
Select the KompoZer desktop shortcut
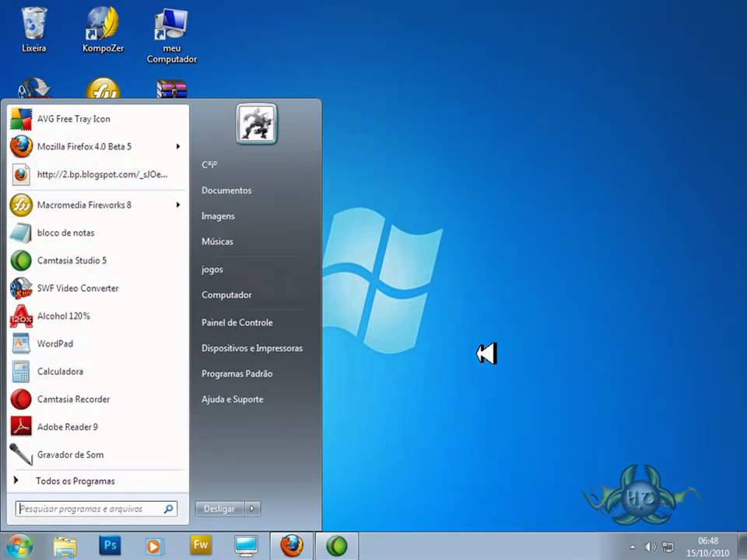click(103, 30)
